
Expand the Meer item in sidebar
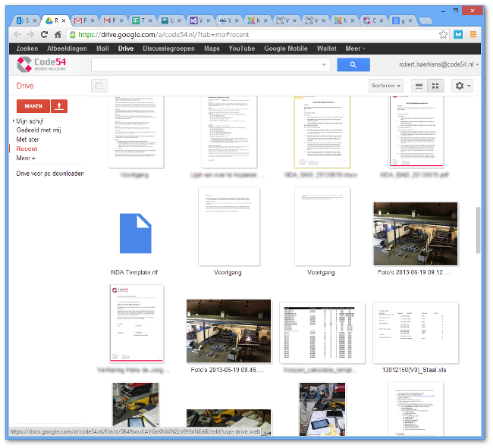pyautogui.click(x=26, y=158)
